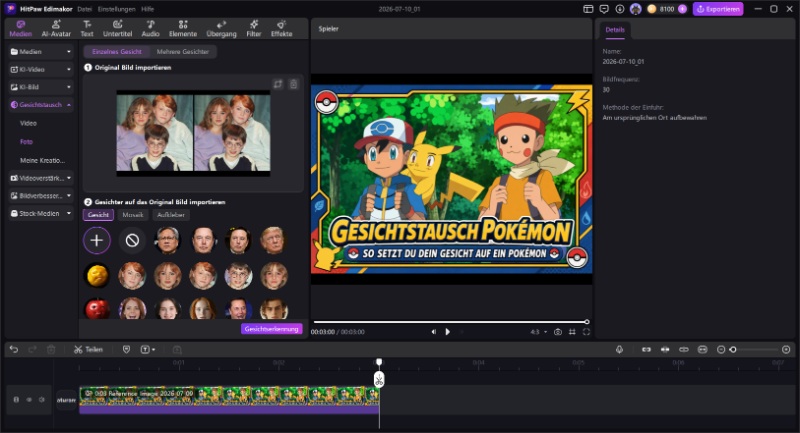Image resolution: width=800 pixels, height=433 pixels.
Task: Delete the imported original image
Action: (x=293, y=84)
